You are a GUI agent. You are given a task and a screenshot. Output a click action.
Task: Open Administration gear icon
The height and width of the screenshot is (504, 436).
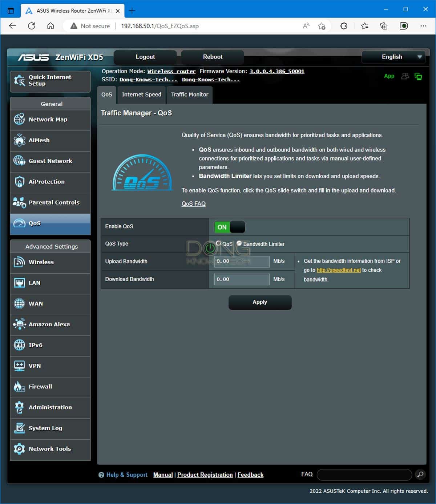(19, 407)
